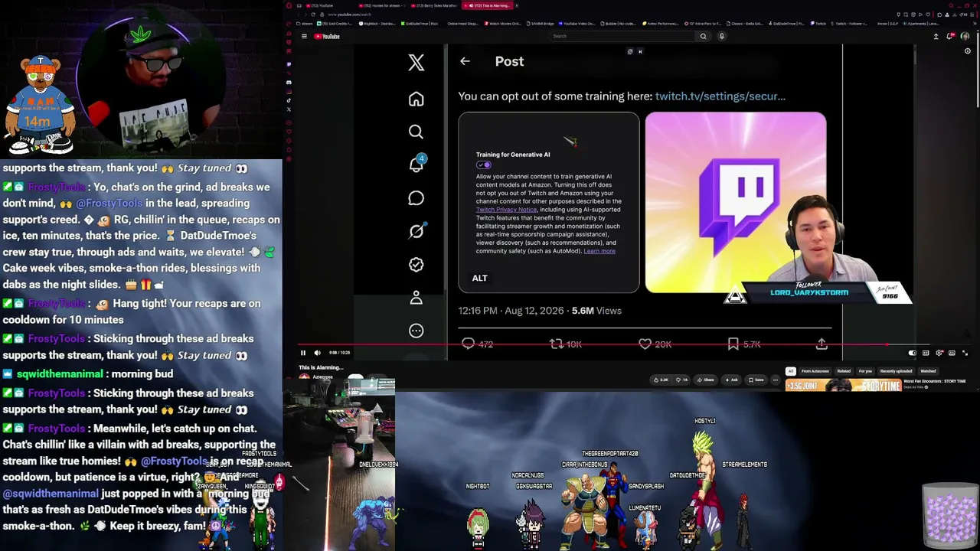Bookmark the post showing 5.7K
Image resolution: width=980 pixels, height=551 pixels.
[x=733, y=344]
